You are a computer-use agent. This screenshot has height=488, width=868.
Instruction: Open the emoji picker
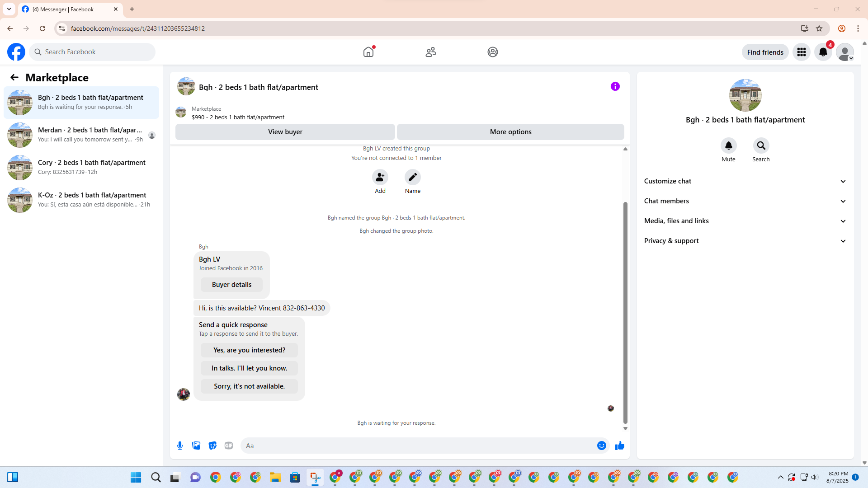(x=602, y=446)
